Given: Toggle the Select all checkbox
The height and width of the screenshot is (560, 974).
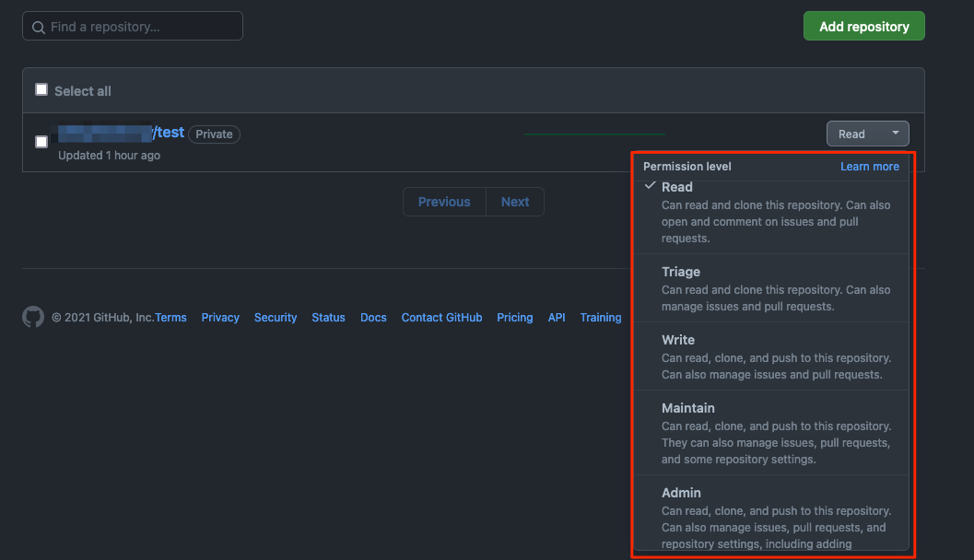Looking at the screenshot, I should tap(41, 90).
